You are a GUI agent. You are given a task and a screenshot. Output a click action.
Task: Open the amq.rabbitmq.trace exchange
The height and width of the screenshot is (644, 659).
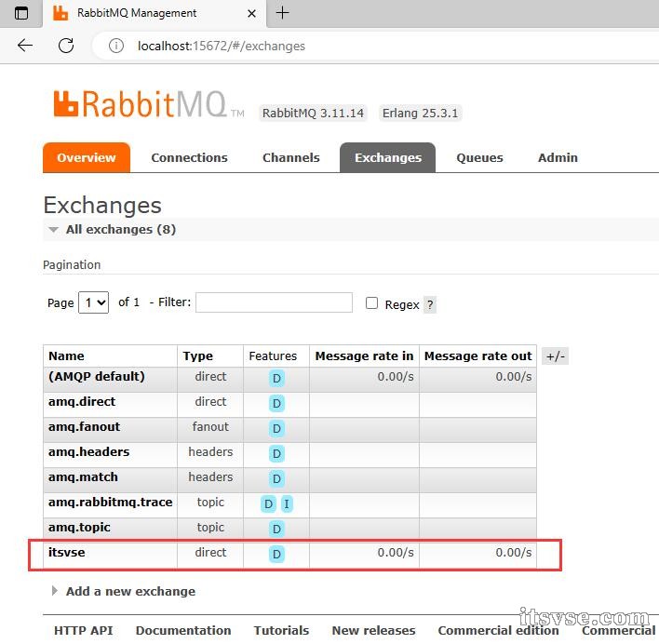tap(111, 503)
